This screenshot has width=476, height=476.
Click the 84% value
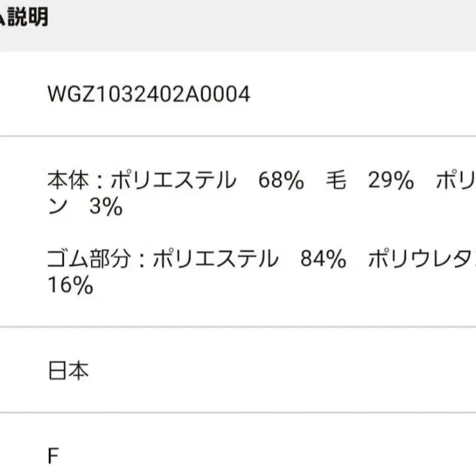(x=324, y=260)
